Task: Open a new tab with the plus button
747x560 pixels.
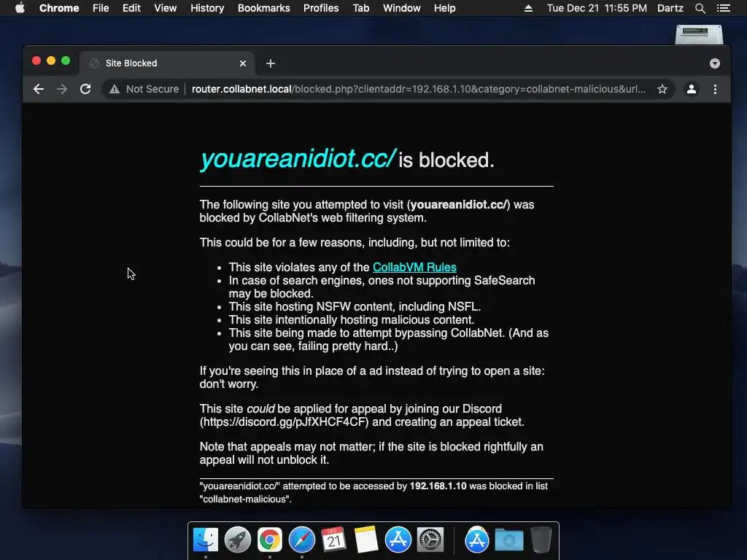Action: click(271, 63)
